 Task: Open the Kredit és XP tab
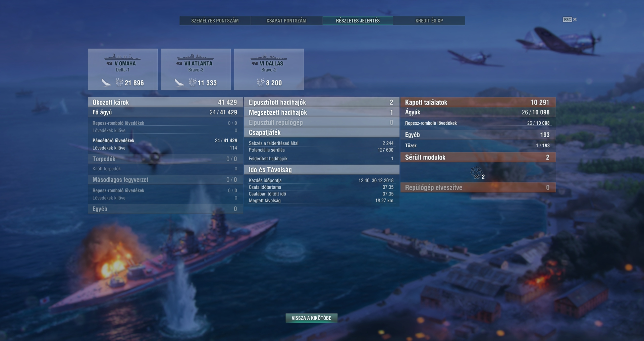tap(429, 20)
